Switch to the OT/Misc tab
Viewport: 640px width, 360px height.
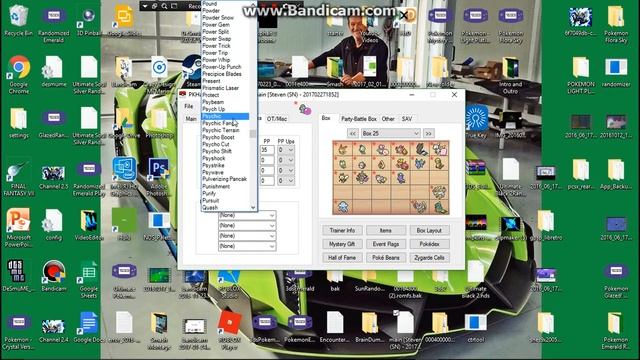277,119
